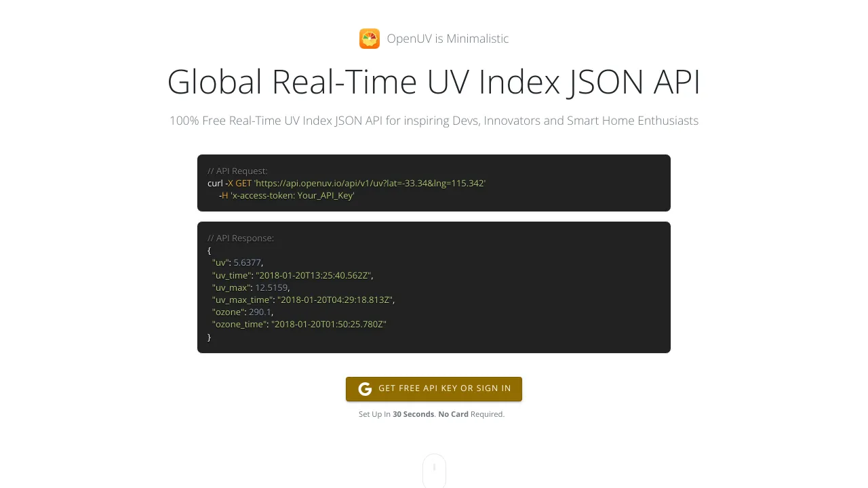
Task: Click the "OpenUV is Minimalistic" text
Action: pos(448,39)
